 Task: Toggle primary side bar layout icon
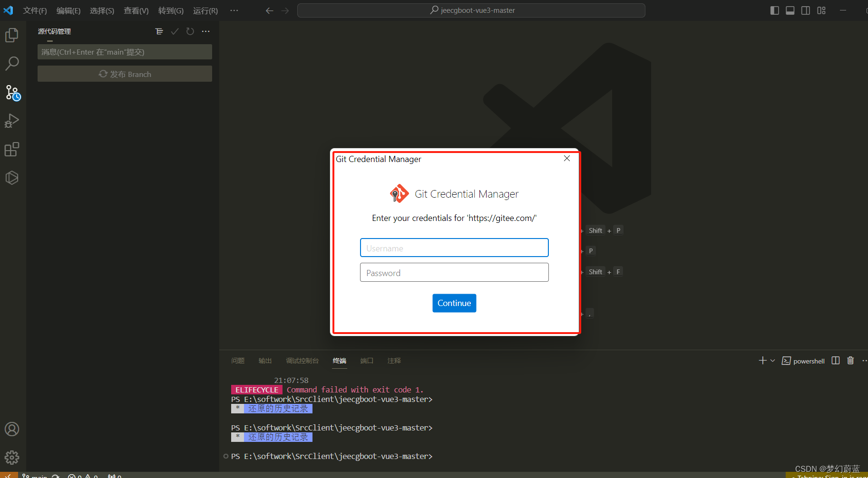tap(774, 10)
